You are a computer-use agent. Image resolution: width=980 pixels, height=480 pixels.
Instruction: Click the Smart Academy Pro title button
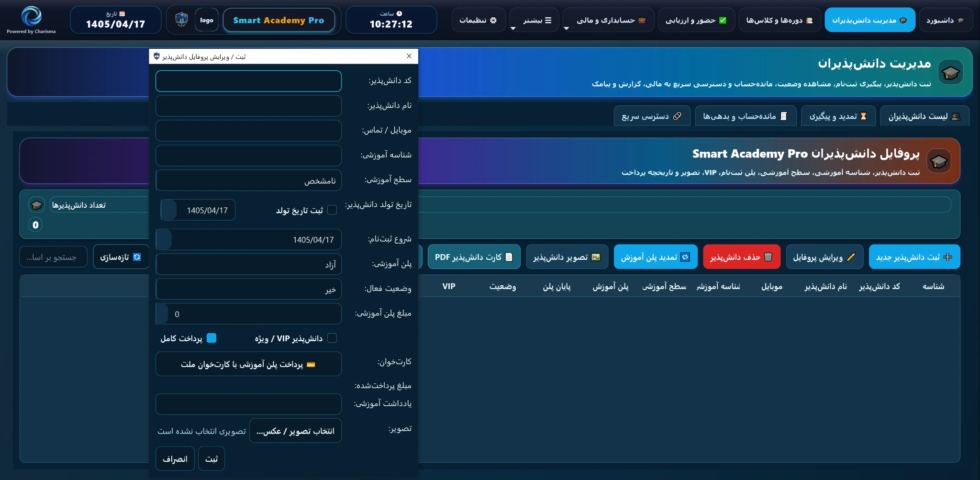[278, 20]
